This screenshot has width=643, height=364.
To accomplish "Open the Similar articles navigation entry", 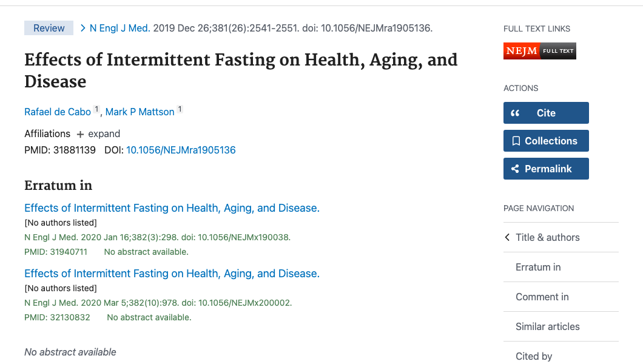I will click(x=548, y=326).
